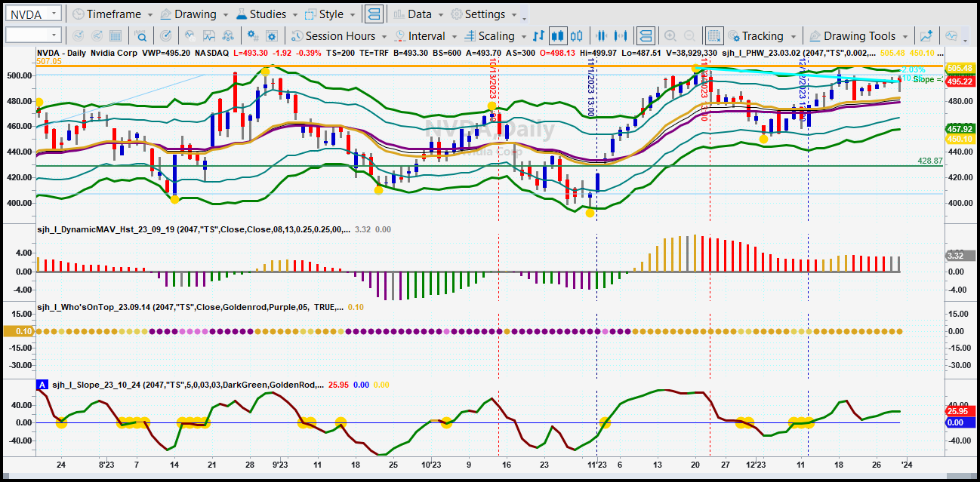The image size is (980, 482).
Task: Expand the Drawing dropdown arrow
Action: click(x=225, y=15)
